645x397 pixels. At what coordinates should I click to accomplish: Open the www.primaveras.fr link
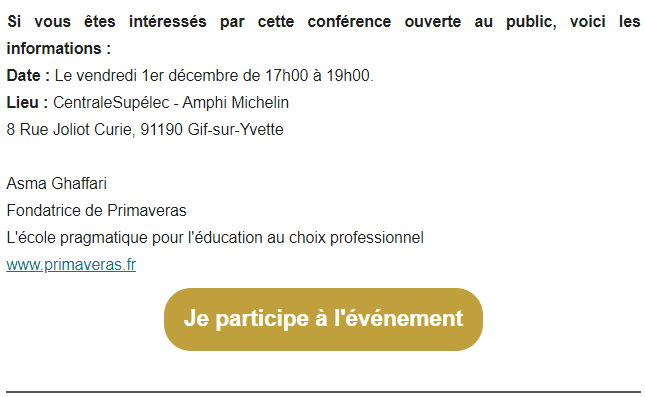pyautogui.click(x=71, y=265)
